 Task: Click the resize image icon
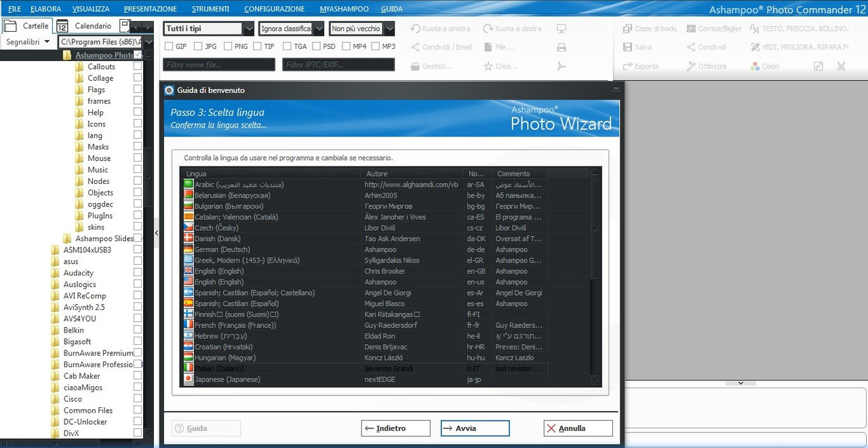(818, 67)
